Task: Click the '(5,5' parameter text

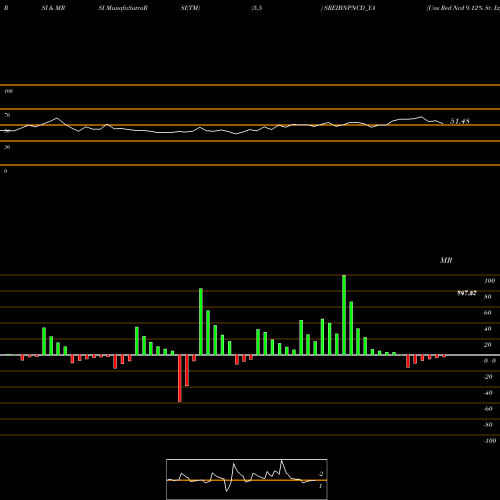Action: [257, 8]
